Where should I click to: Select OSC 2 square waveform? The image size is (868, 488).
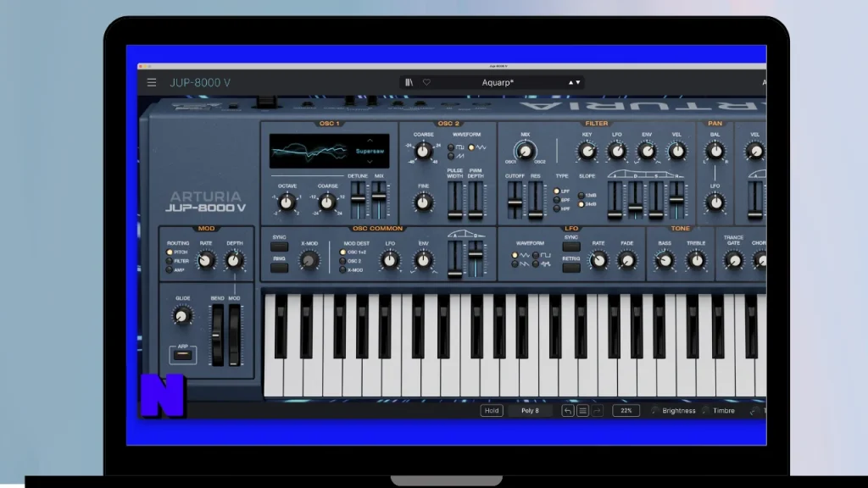pos(451,147)
